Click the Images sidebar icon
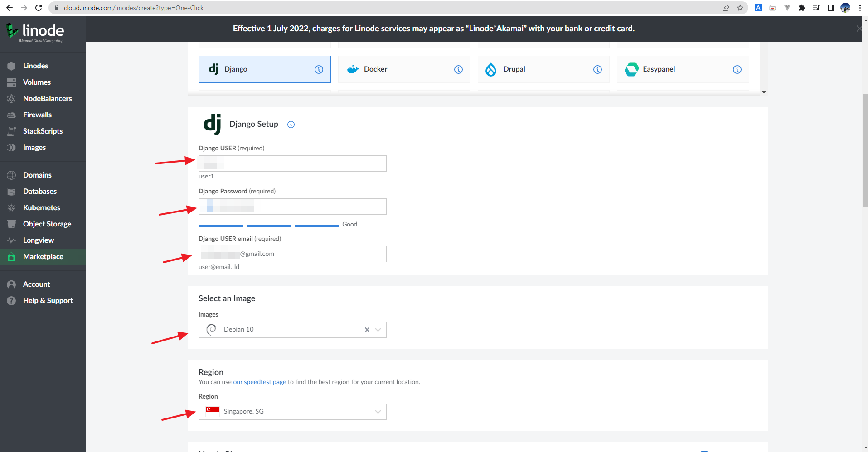The height and width of the screenshot is (452, 868). [x=11, y=147]
